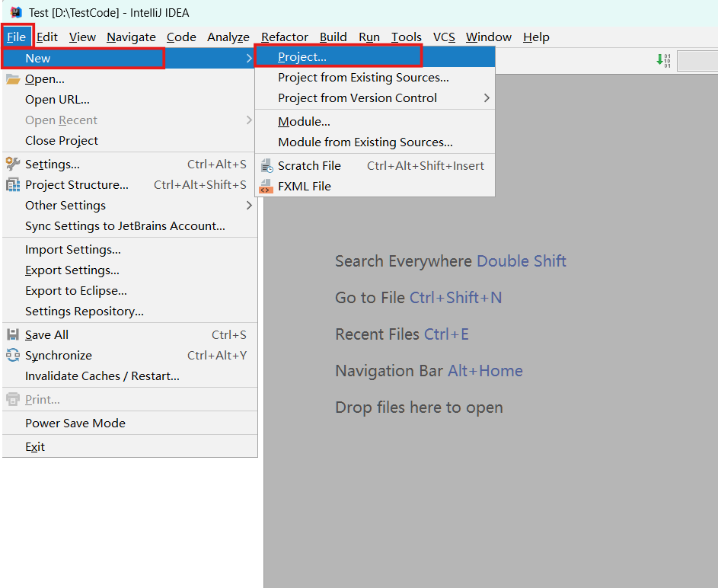718x588 pixels.
Task: Open the Edit menu
Action: (x=46, y=37)
